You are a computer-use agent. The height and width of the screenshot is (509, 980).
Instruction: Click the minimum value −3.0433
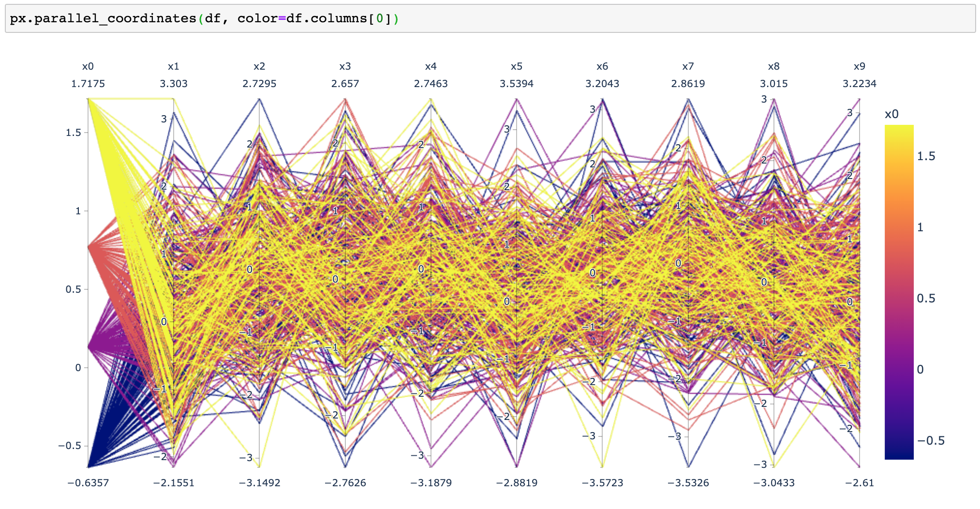pos(774,483)
